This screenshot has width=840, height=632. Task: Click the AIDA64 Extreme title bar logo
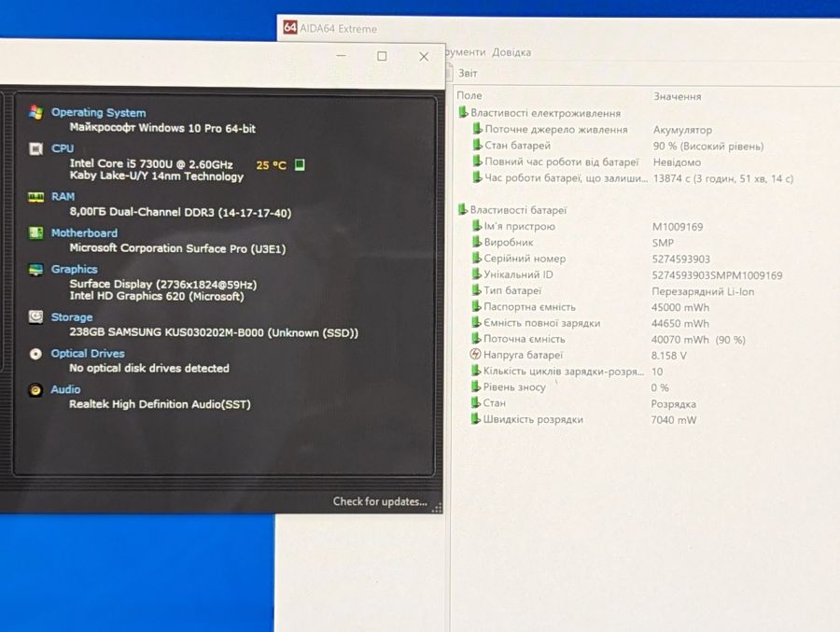point(290,27)
